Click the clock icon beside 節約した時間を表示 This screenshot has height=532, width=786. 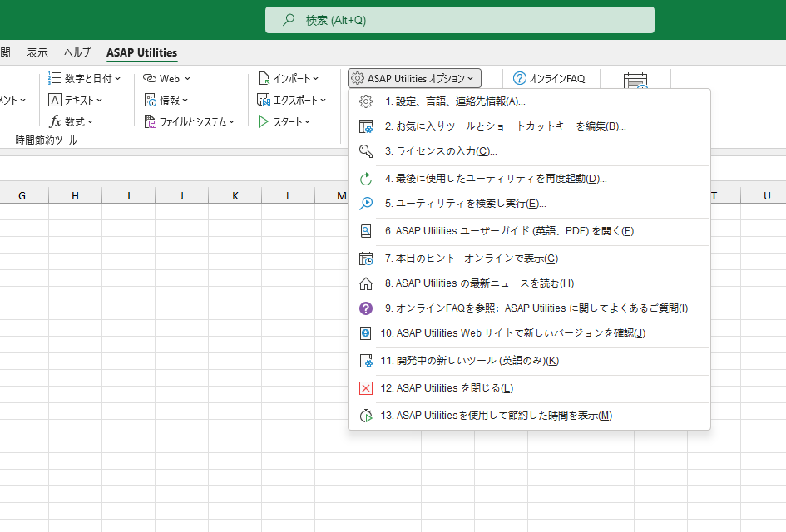tap(365, 415)
